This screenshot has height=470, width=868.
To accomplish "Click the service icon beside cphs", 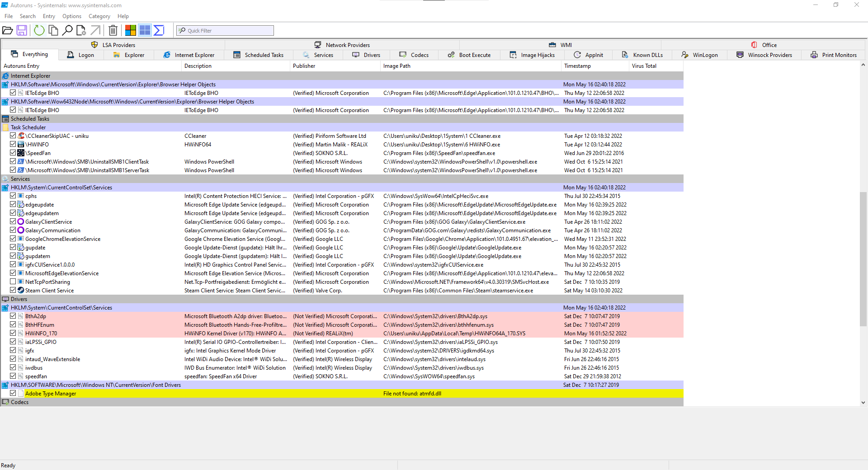I will click(21, 196).
